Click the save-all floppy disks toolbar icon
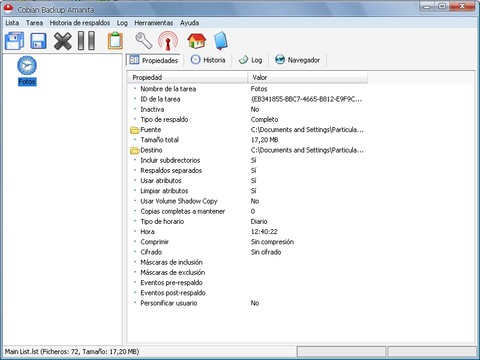 pos(15,41)
